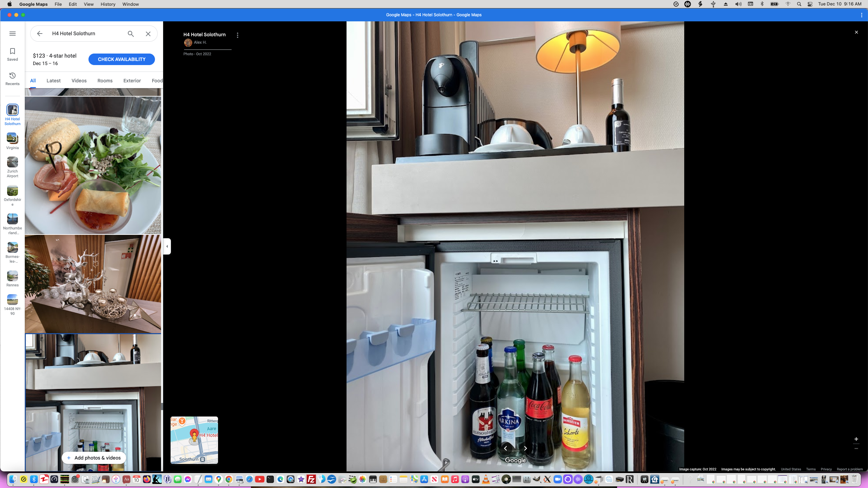Screen dimensions: 868x488
Task: Click the Report a problem link
Action: 850,469
